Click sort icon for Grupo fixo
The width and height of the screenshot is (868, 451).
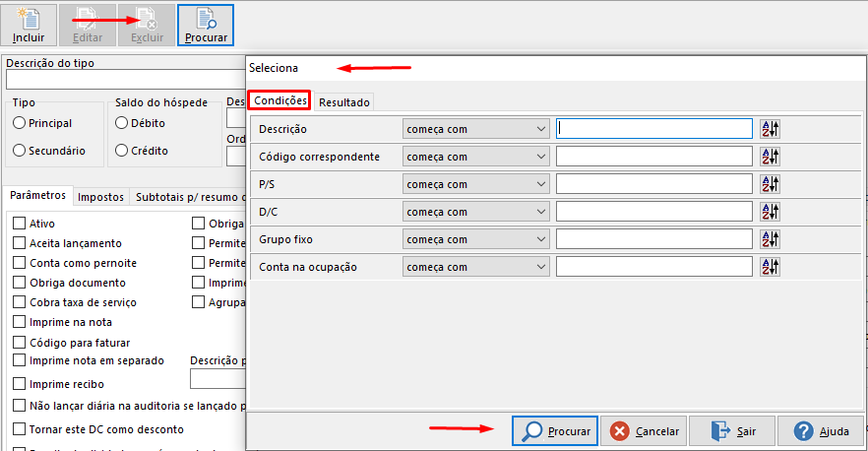click(770, 239)
